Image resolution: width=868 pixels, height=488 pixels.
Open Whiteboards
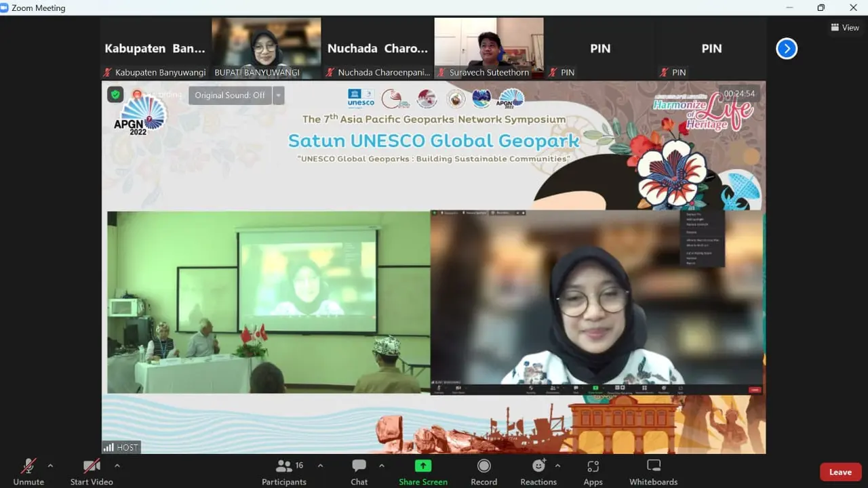coord(654,472)
